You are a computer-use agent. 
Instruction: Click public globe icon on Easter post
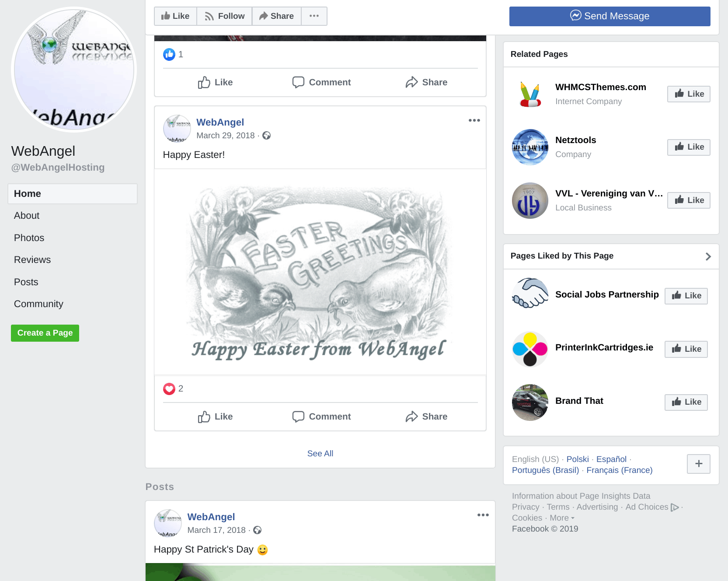[x=267, y=136]
